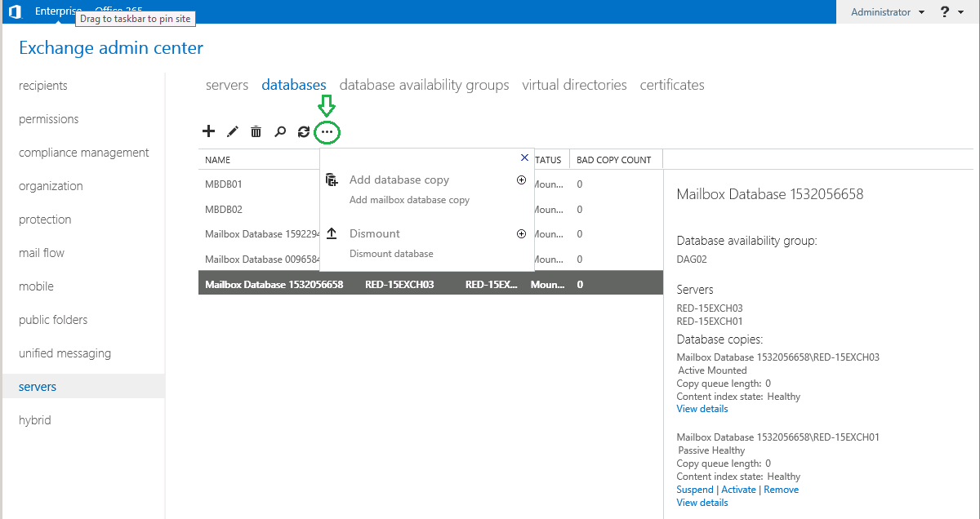Image resolution: width=980 pixels, height=519 pixels.
Task: Sort by BAD COPY COUNT column
Action: pos(614,160)
